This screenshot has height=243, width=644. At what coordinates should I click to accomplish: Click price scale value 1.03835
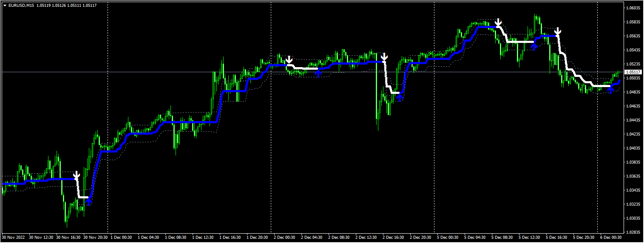tap(633, 162)
